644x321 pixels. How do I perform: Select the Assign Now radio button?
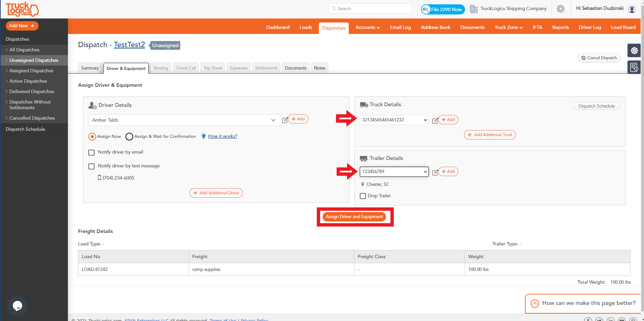92,136
